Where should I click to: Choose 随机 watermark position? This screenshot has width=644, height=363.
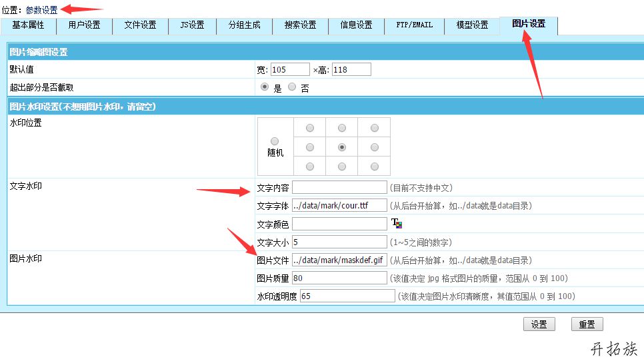pyautogui.click(x=275, y=141)
